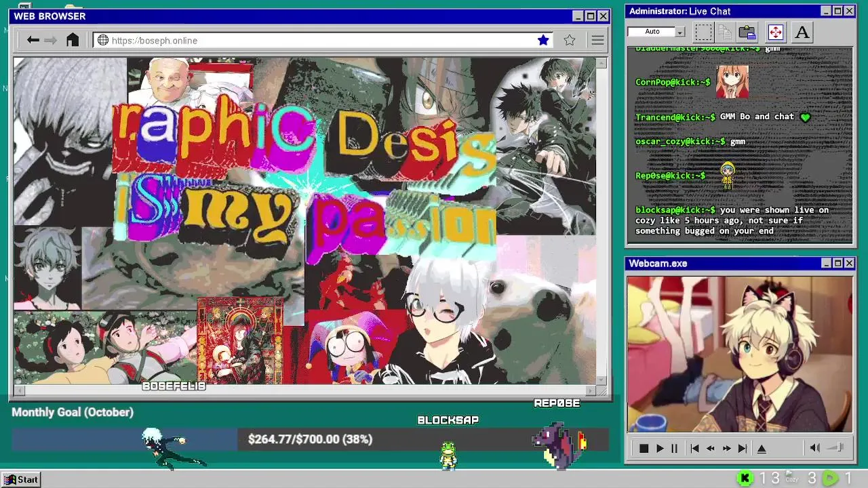
Task: Click CornPop@kick username in chat
Action: coord(673,82)
